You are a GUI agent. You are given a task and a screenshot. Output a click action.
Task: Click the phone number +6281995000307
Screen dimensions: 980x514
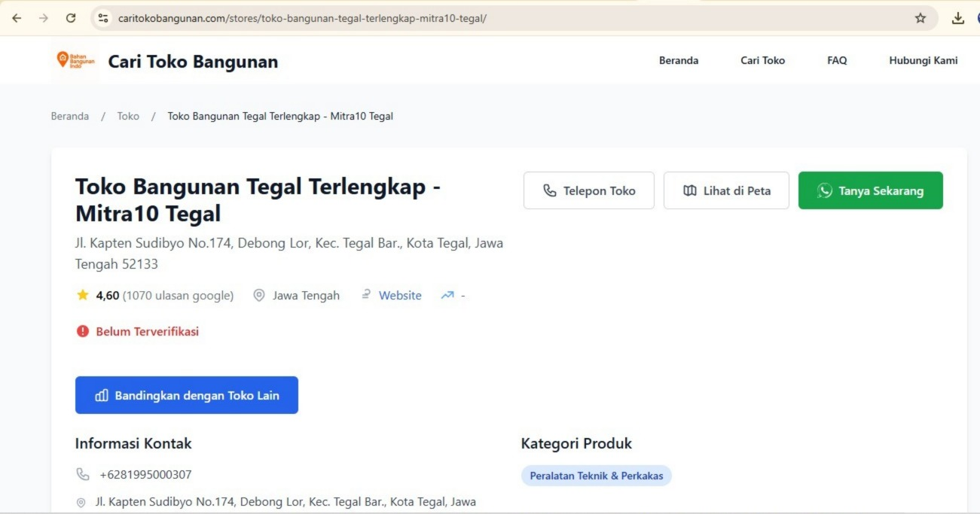[x=145, y=475]
